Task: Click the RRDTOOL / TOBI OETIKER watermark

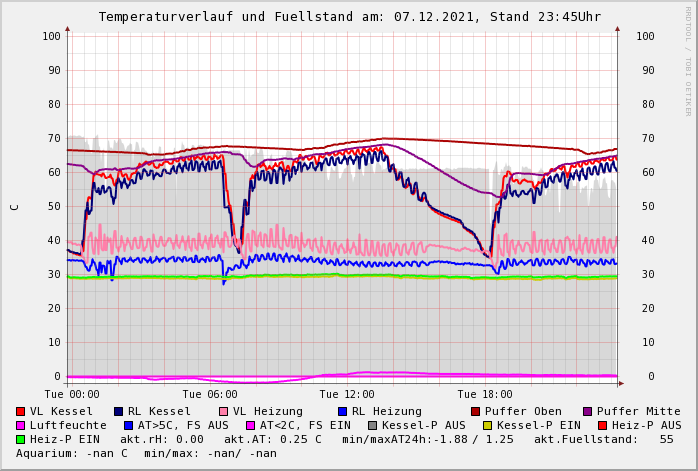Action: [x=688, y=60]
